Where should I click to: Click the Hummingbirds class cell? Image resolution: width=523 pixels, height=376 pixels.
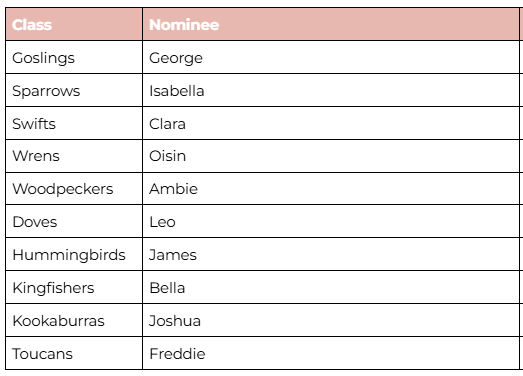pyautogui.click(x=74, y=254)
